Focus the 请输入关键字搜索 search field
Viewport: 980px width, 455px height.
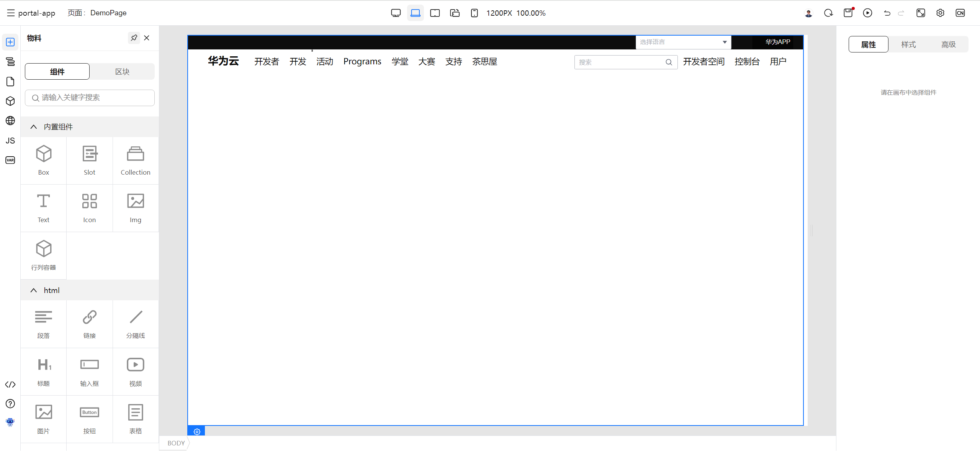tap(90, 98)
